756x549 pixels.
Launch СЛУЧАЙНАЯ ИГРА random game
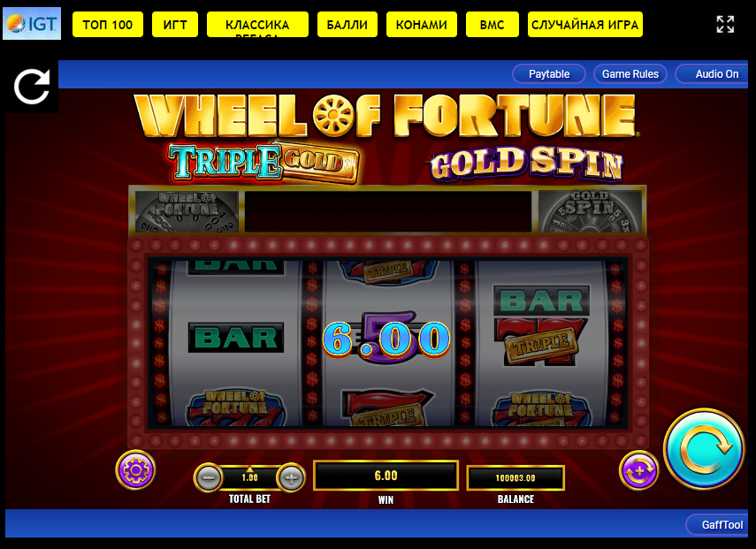584,25
